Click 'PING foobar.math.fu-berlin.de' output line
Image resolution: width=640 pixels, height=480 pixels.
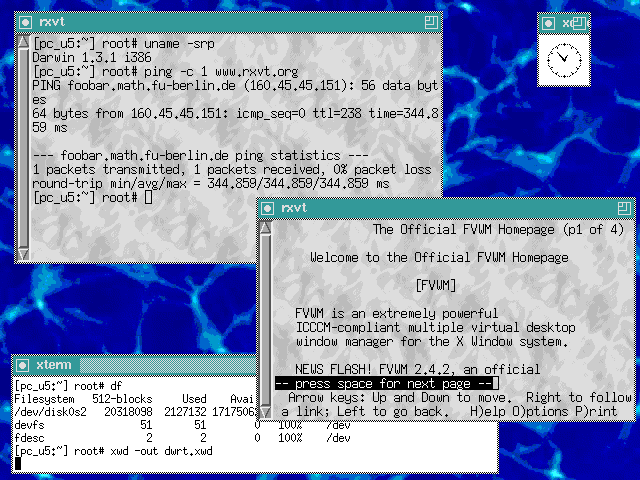coord(236,86)
